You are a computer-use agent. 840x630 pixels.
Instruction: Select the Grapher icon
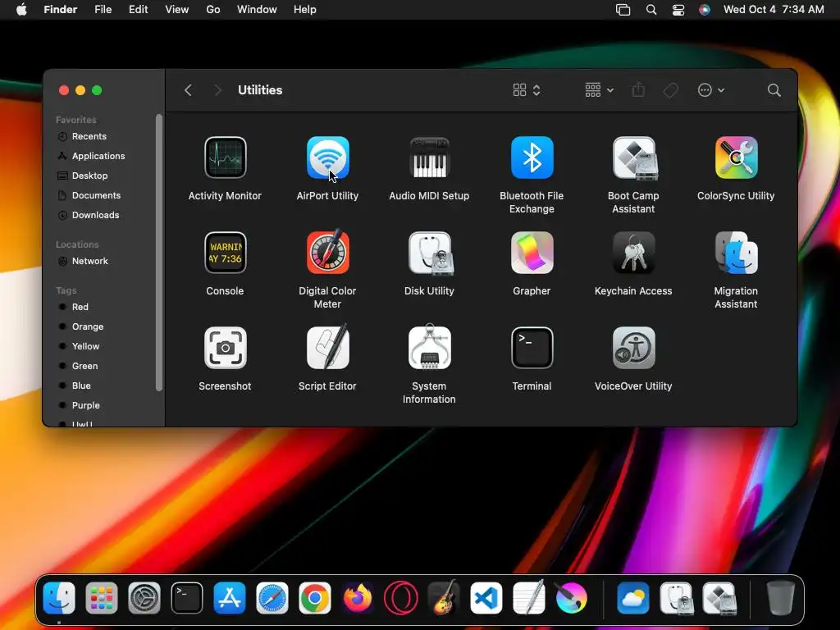(x=532, y=253)
